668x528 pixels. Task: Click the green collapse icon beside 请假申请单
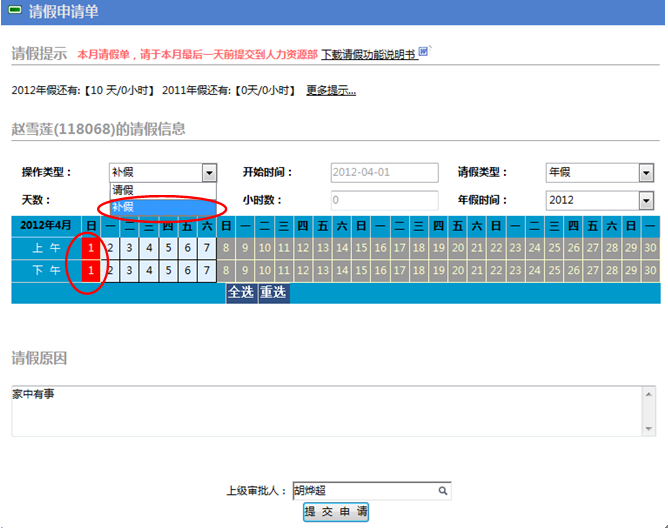tap(15, 10)
